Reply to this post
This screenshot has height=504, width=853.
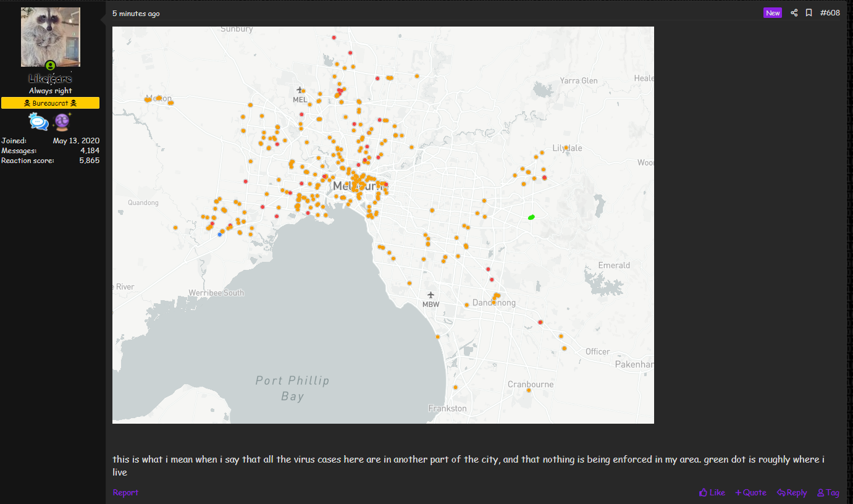coord(792,492)
